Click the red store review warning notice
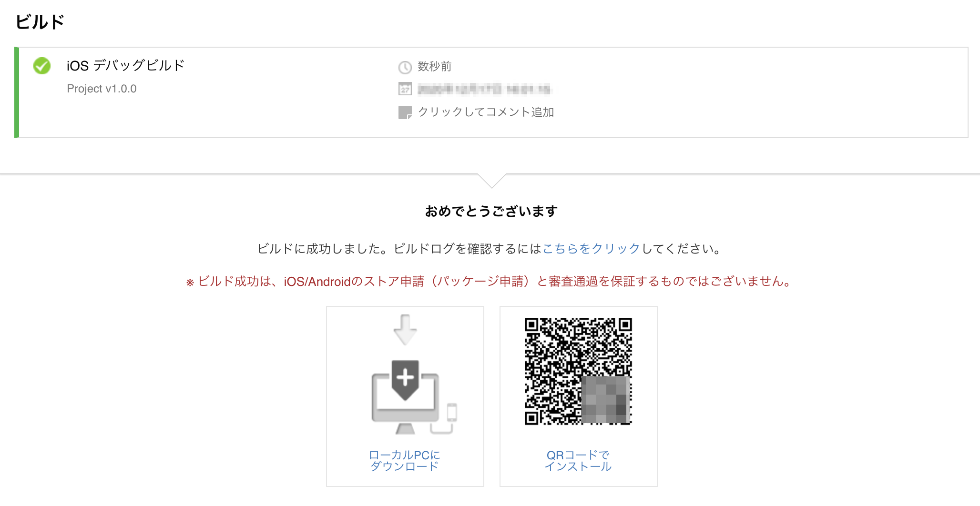 490,282
